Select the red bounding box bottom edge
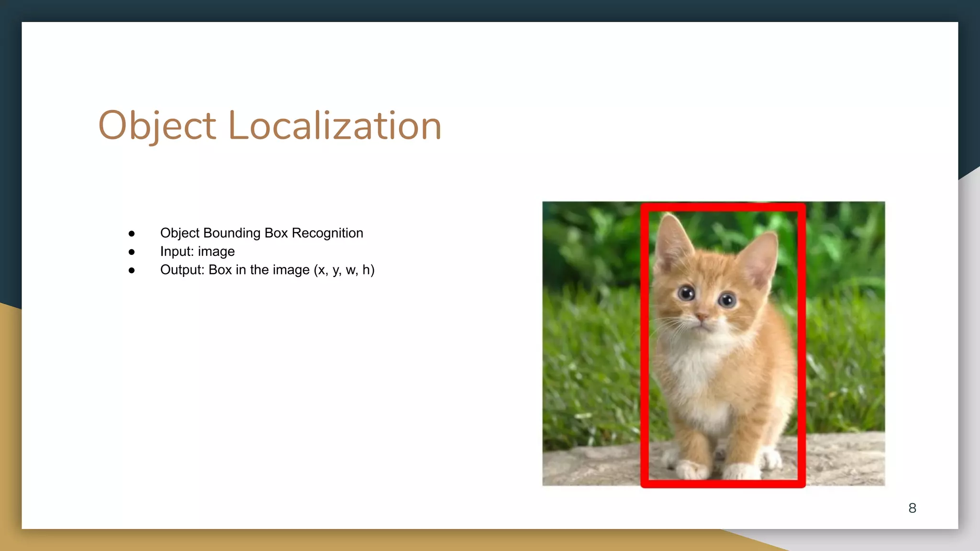 click(723, 484)
